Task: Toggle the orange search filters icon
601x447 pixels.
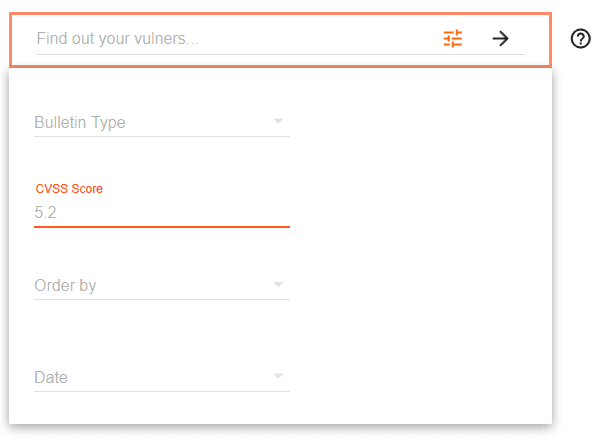Action: point(453,39)
